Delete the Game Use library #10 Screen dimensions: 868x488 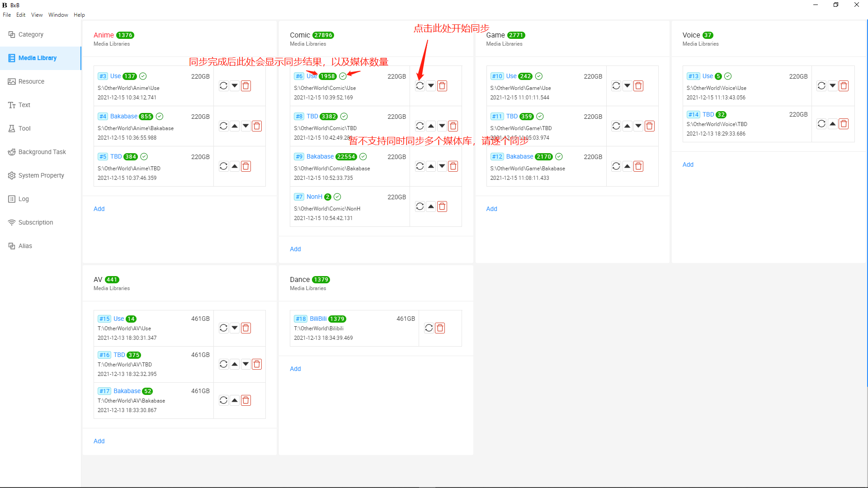(638, 86)
